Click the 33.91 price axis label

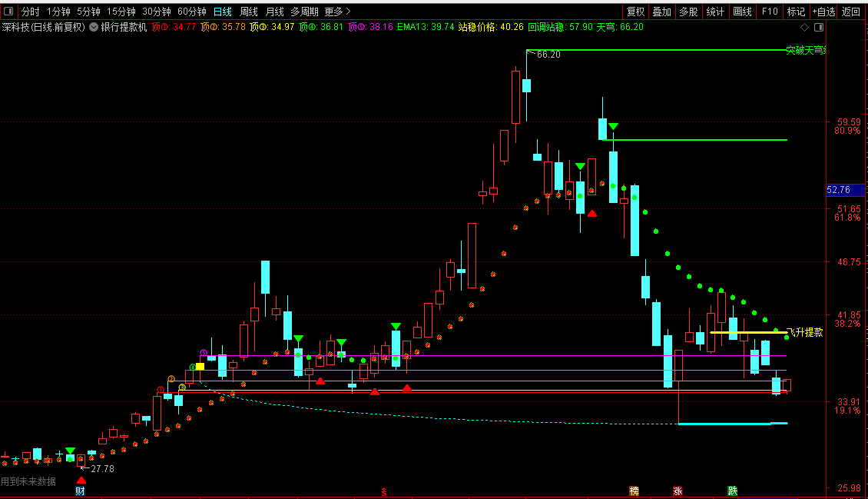coord(849,401)
